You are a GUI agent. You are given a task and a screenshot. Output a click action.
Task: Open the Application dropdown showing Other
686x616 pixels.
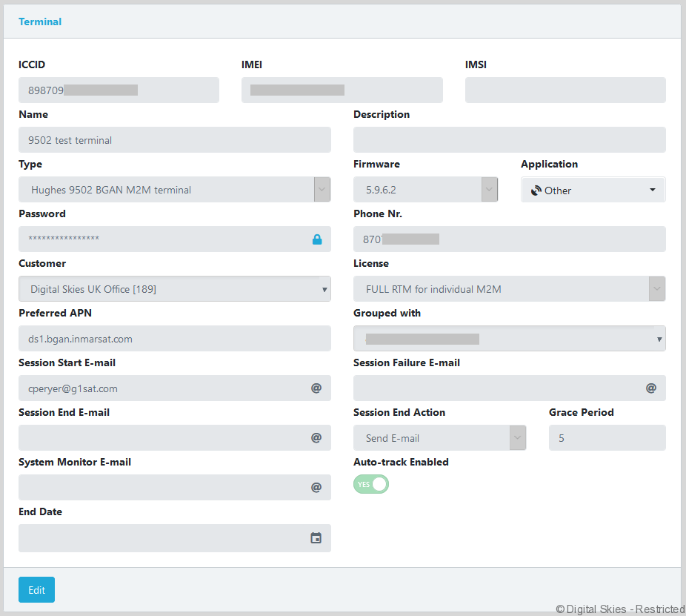pyautogui.click(x=593, y=191)
